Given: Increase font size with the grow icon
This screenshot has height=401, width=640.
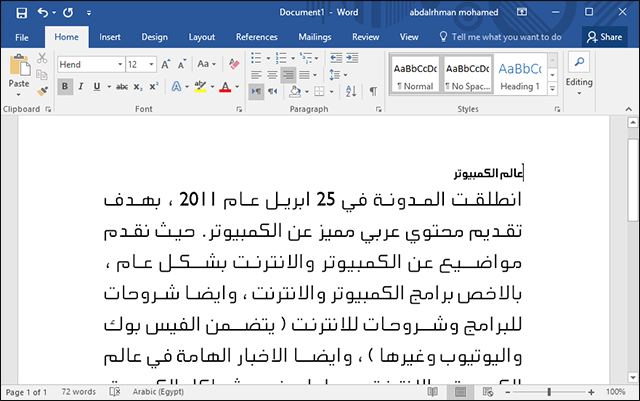Looking at the screenshot, I should click(165, 64).
